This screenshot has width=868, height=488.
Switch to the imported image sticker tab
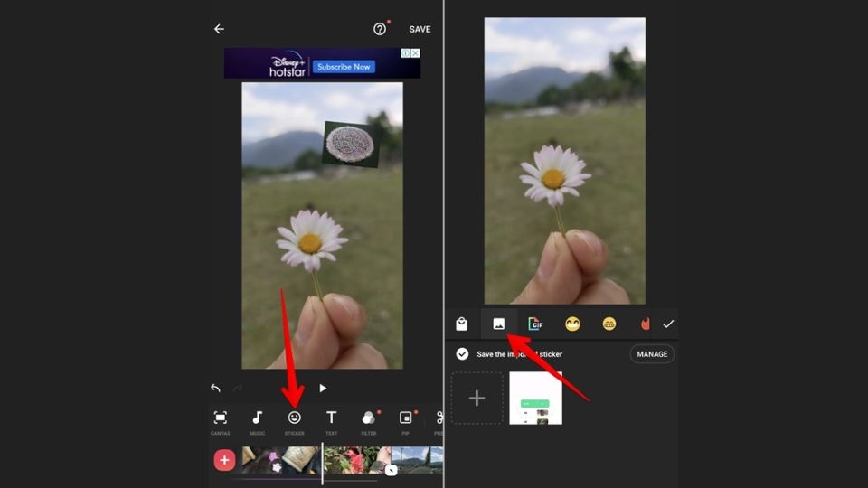pyautogui.click(x=499, y=324)
